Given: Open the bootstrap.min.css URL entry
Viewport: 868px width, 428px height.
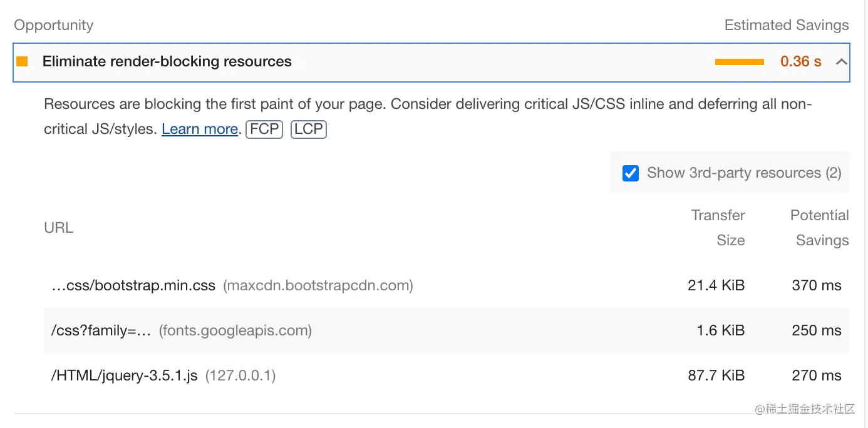Looking at the screenshot, I should pos(133,286).
